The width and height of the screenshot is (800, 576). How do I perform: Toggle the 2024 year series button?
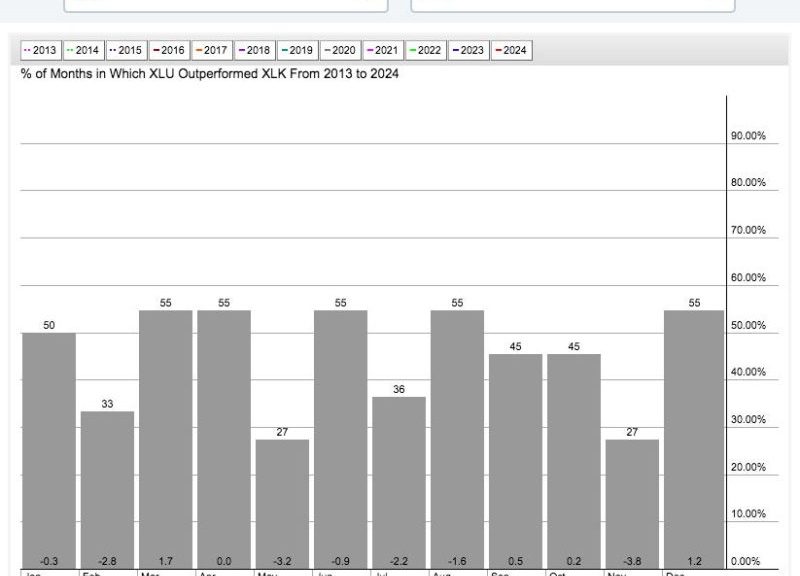pos(512,51)
